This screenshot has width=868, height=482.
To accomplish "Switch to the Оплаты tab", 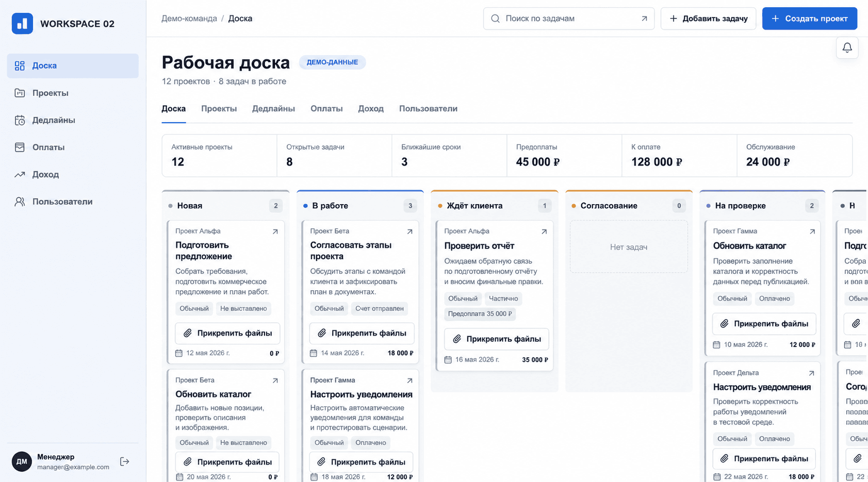I will pos(326,109).
